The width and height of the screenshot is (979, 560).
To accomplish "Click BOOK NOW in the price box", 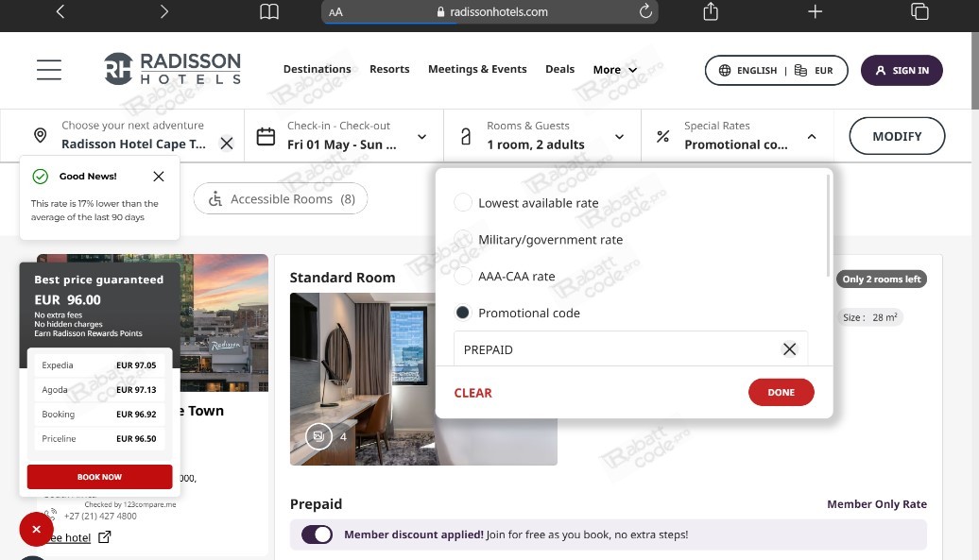I will (x=99, y=476).
